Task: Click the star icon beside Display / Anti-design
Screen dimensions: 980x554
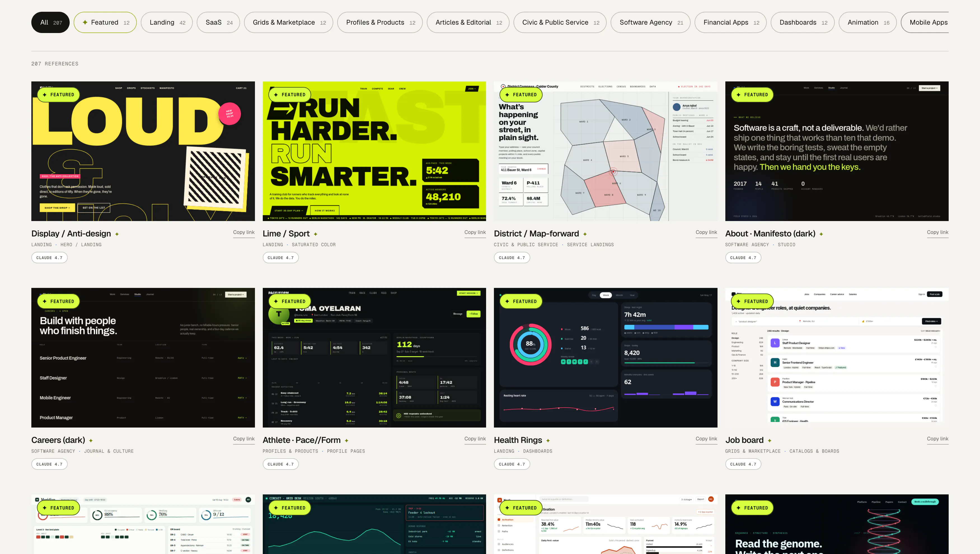Action: coord(117,234)
